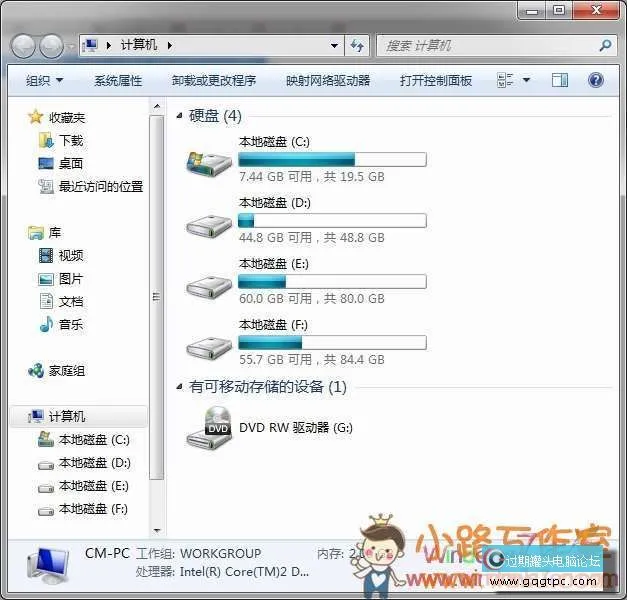Select the Local Disk (E:) drive icon
Screen dimensions: 627x600
click(209, 286)
